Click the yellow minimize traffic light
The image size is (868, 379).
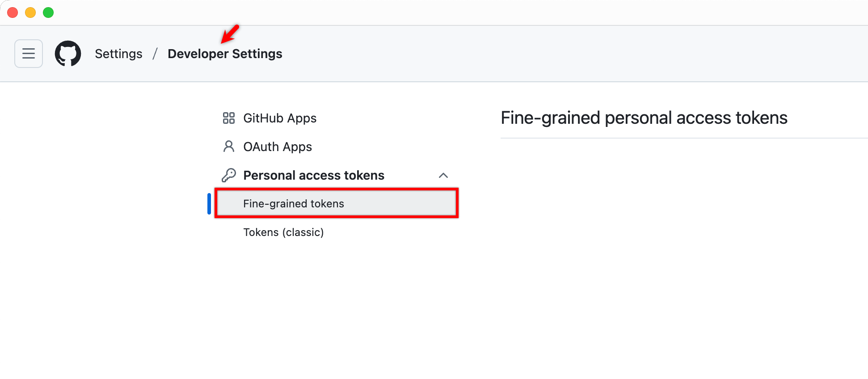click(30, 12)
